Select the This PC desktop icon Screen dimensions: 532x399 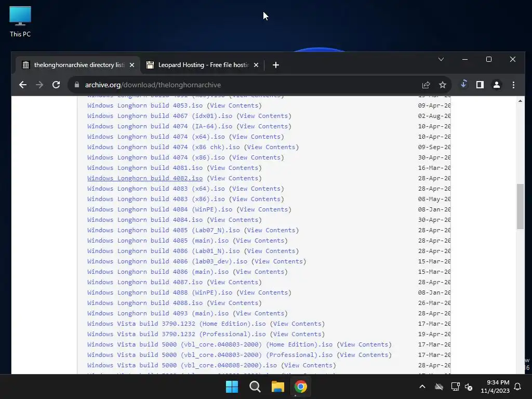point(20,22)
